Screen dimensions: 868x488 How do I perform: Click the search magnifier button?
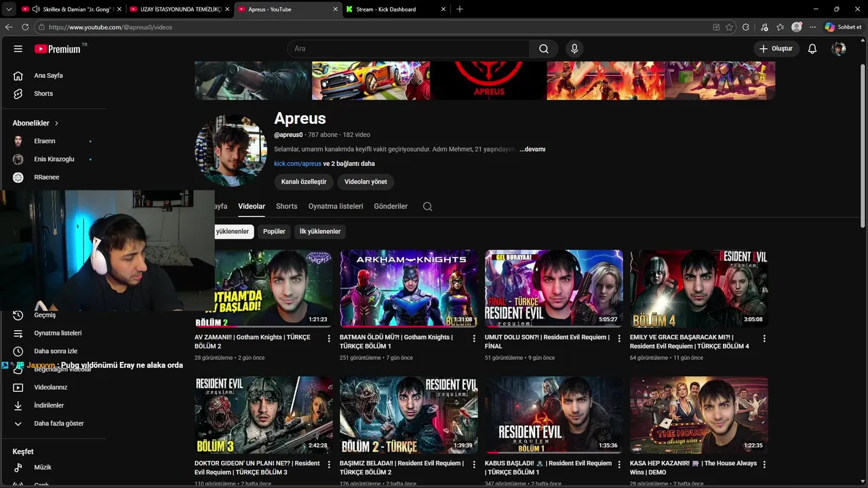click(544, 49)
